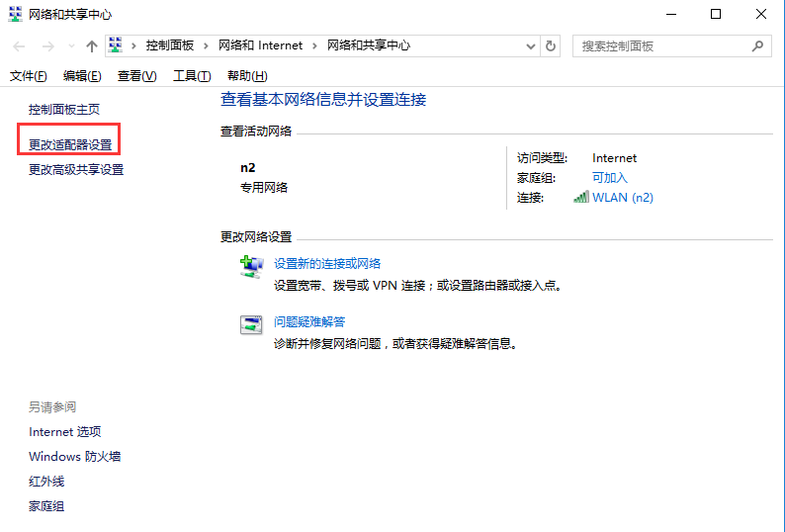This screenshot has width=785, height=532.
Task: Click the forward navigation arrow
Action: click(46, 46)
